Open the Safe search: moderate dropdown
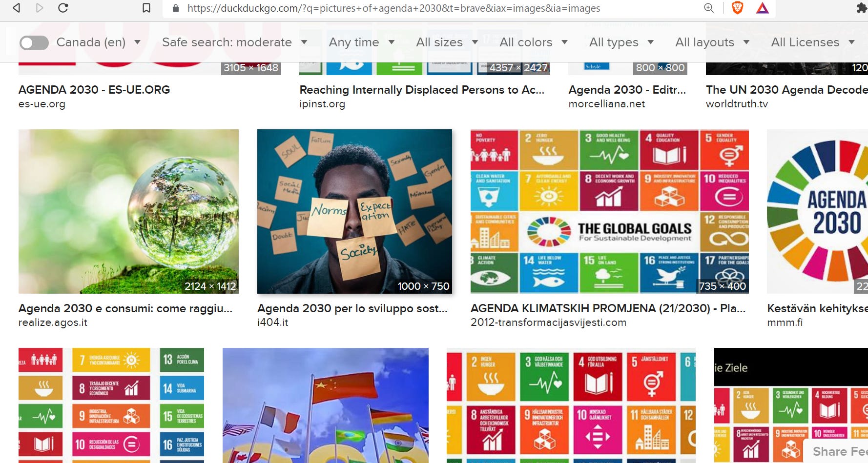 tap(234, 42)
